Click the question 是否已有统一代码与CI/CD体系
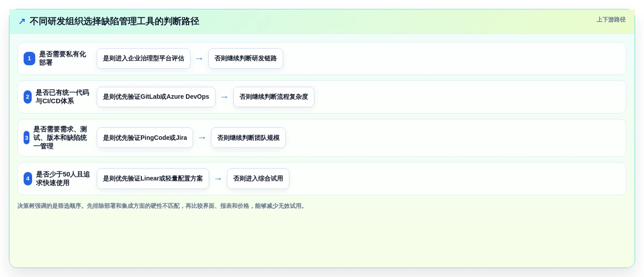 coord(62,97)
